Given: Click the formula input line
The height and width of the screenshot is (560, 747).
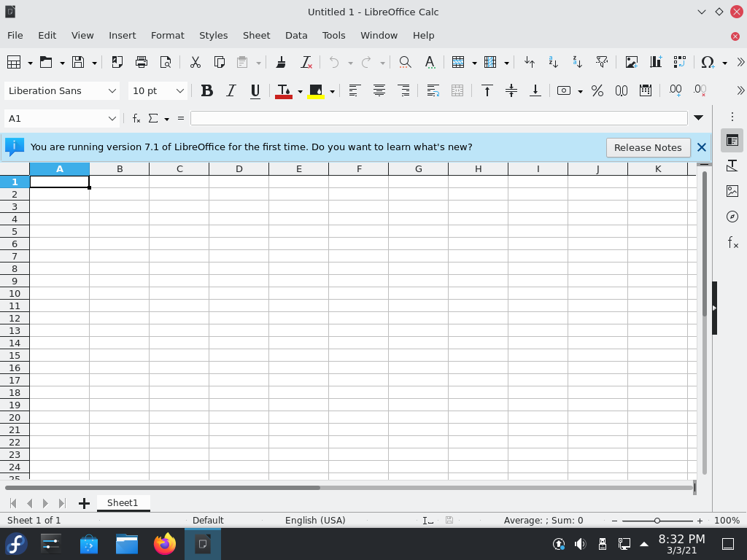Looking at the screenshot, I should 438,118.
